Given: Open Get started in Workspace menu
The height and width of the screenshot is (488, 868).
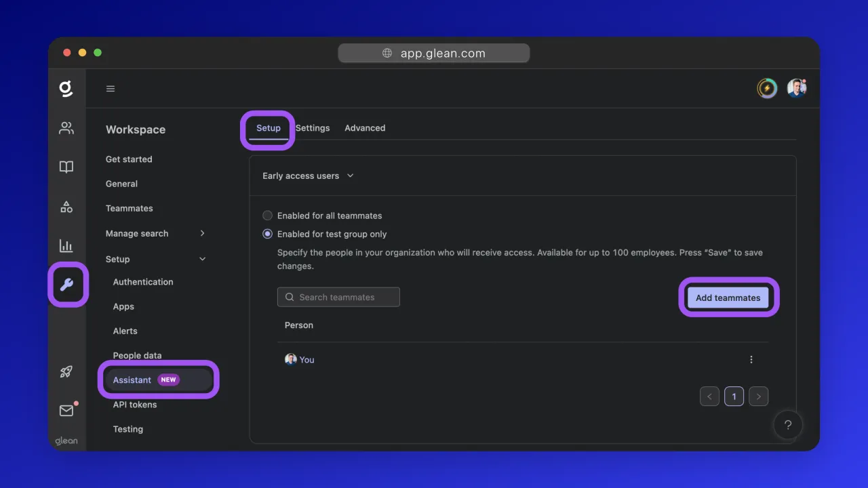Looking at the screenshot, I should coord(129,159).
